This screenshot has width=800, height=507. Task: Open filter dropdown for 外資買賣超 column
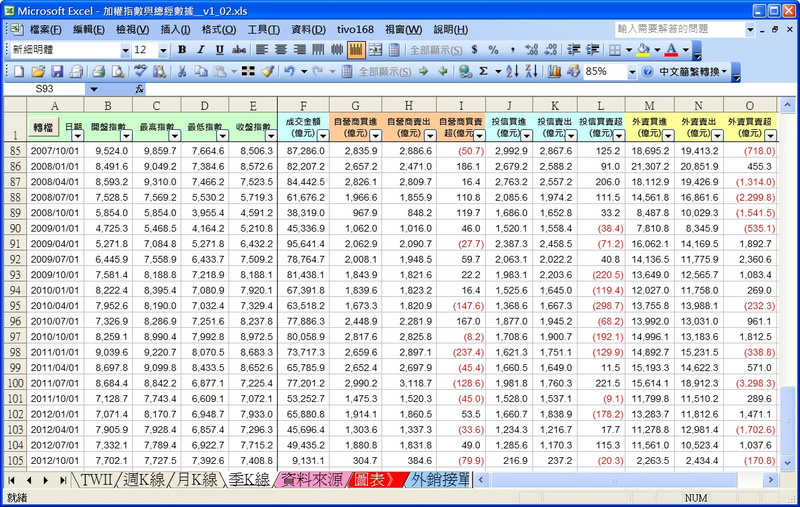[x=770, y=136]
